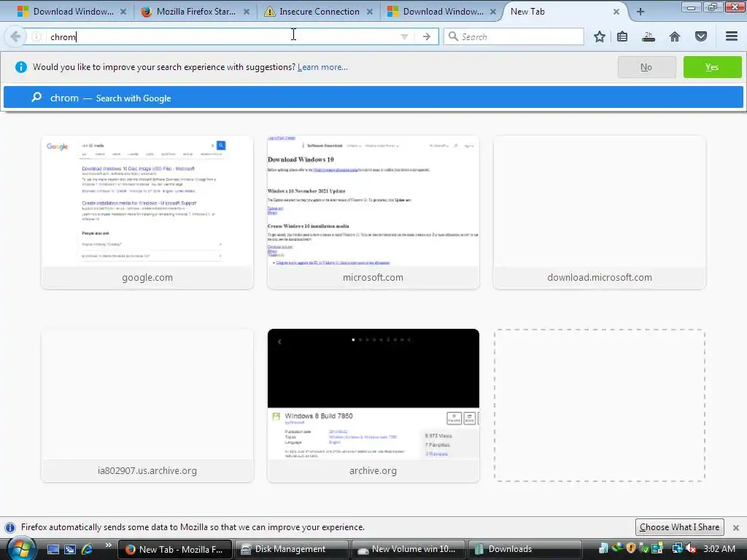Open Disk Management from taskbar

(x=290, y=549)
